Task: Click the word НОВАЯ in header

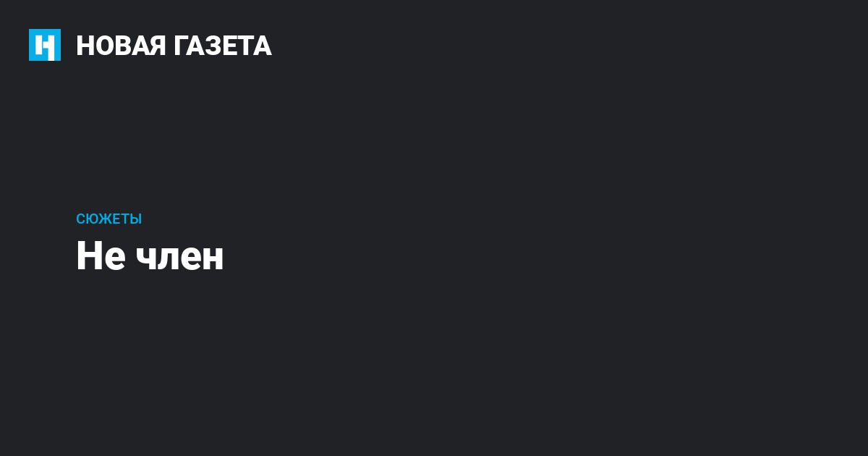Action: 121,46
